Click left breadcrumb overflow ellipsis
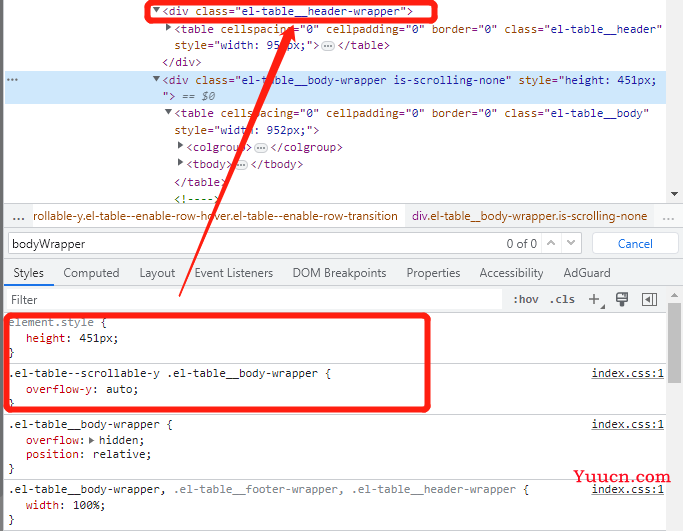The width and height of the screenshot is (683, 531). click(18, 216)
